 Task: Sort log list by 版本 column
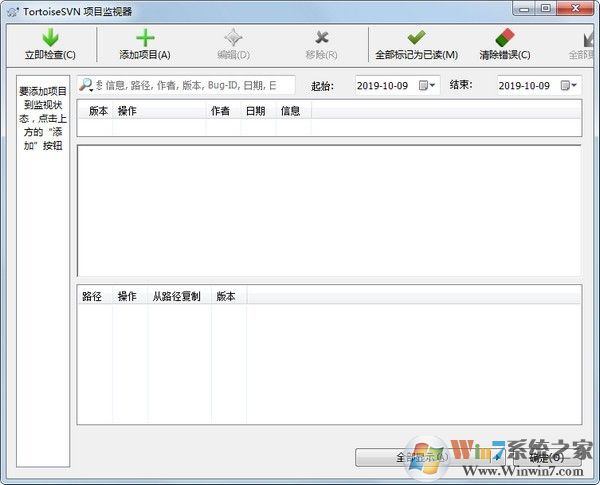point(96,111)
